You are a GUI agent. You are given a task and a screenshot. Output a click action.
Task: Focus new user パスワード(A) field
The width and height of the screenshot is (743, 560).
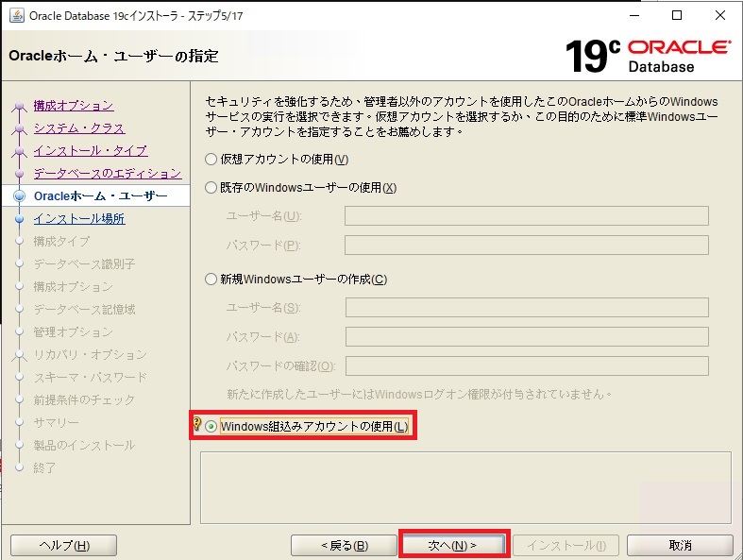click(527, 337)
